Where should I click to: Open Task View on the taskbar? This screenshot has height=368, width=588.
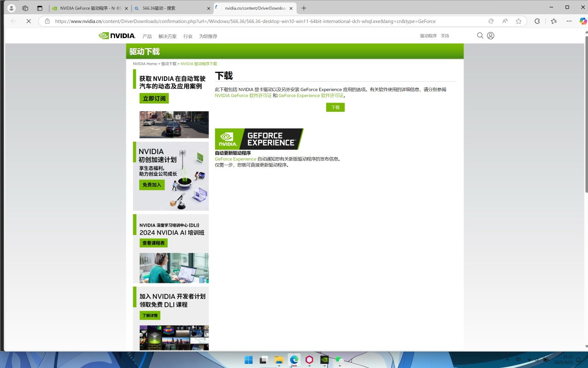(x=264, y=360)
